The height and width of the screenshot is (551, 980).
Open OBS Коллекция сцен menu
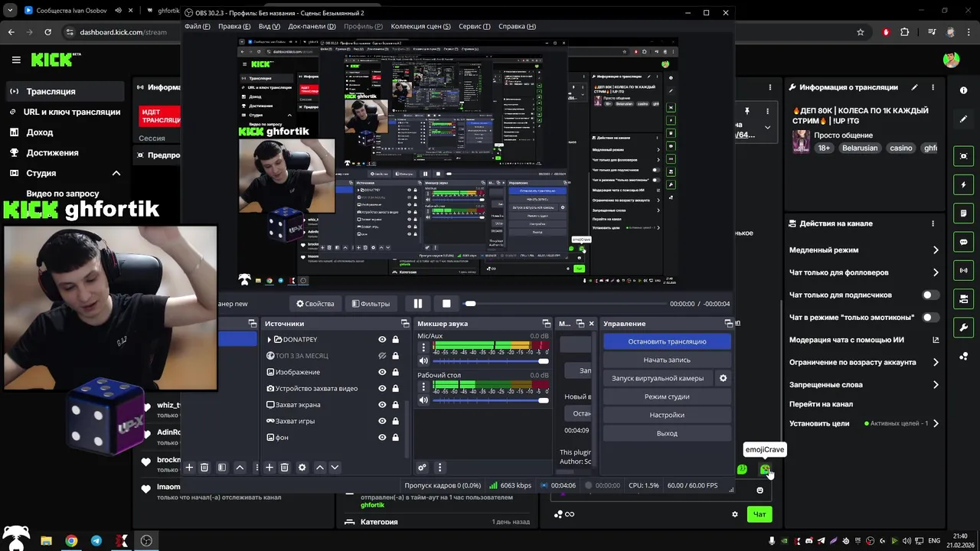420,26
